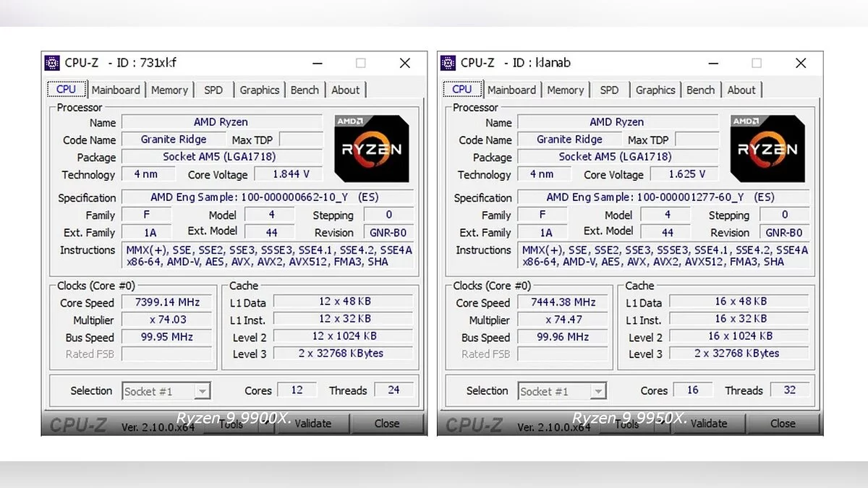Click Bus Speed value 99.95 MHz
The image size is (868, 488).
point(167,337)
